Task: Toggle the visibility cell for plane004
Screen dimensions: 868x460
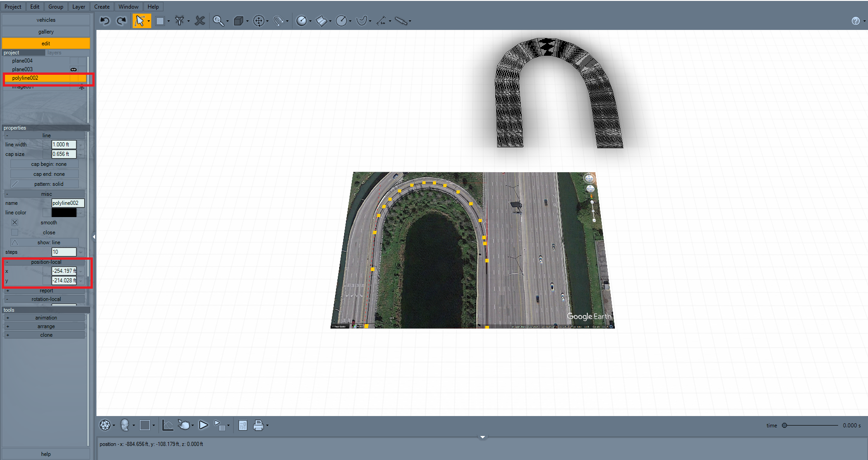Action: (x=73, y=61)
